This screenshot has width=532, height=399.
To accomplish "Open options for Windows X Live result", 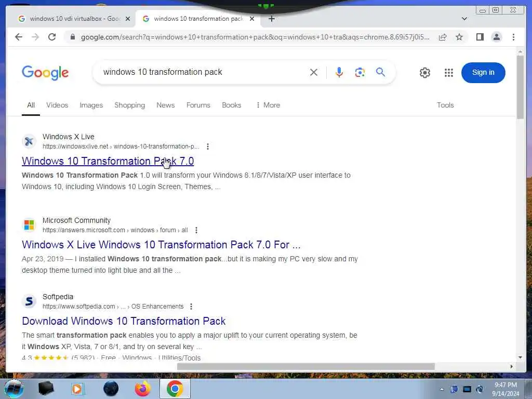I will point(208,147).
